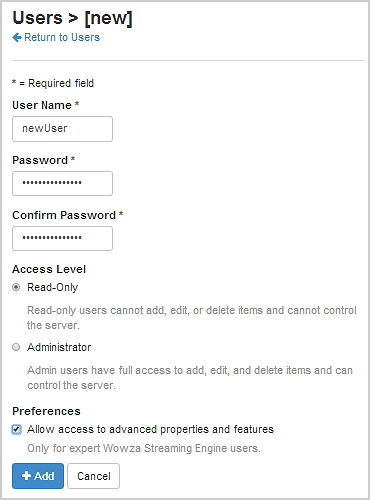Click the blue back arrow icon
Viewport: 370px width, 500px height.
click(x=17, y=37)
